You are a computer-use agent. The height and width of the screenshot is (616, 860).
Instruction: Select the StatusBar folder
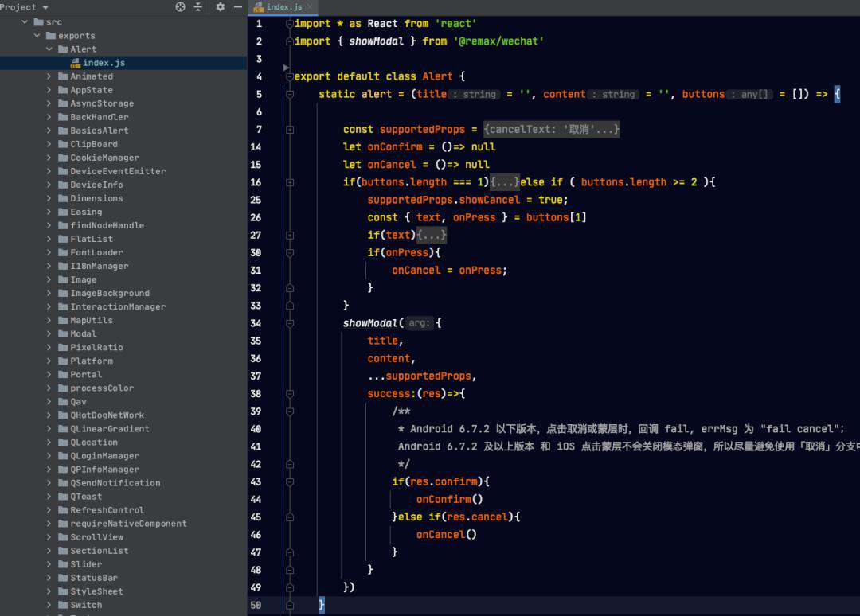[94, 578]
